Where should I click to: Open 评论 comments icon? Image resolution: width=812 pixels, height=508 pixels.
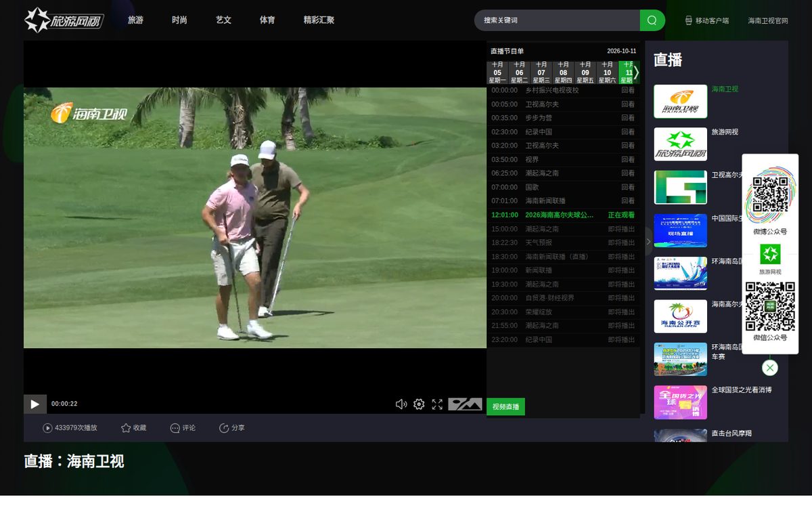click(x=175, y=428)
